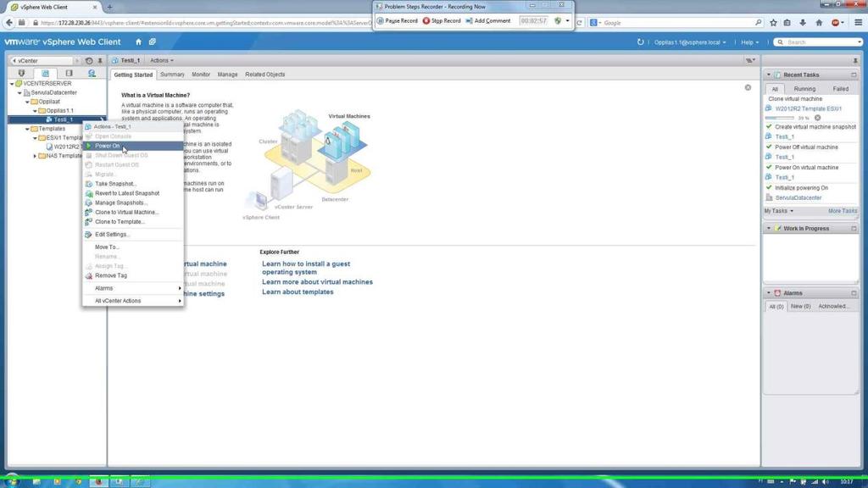The width and height of the screenshot is (868, 488).
Task: Pin the right sidebar panel
Action: pyautogui.click(x=855, y=61)
